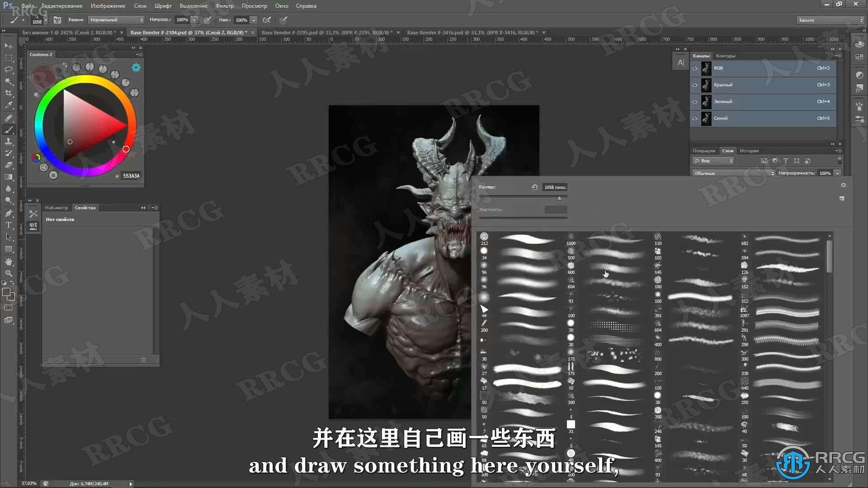Viewport: 868px width, 488px height.
Task: Click the brush size 1058 пикс. field
Action: click(555, 187)
